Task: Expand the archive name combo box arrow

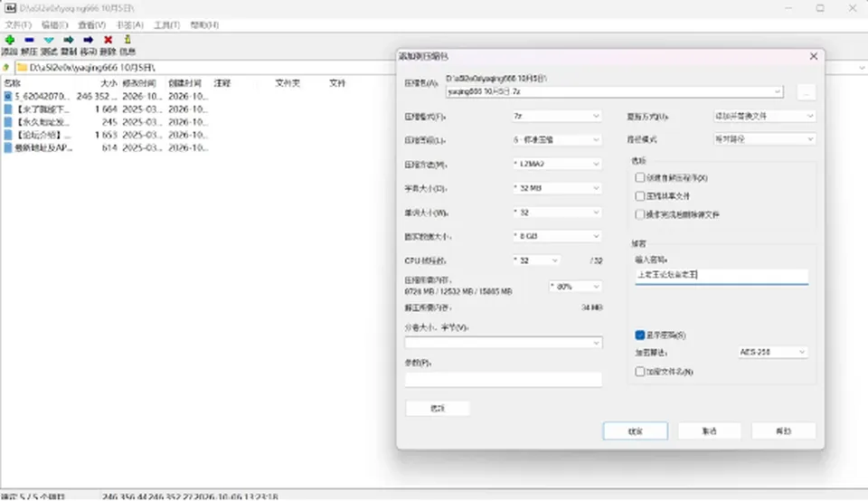Action: (778, 92)
